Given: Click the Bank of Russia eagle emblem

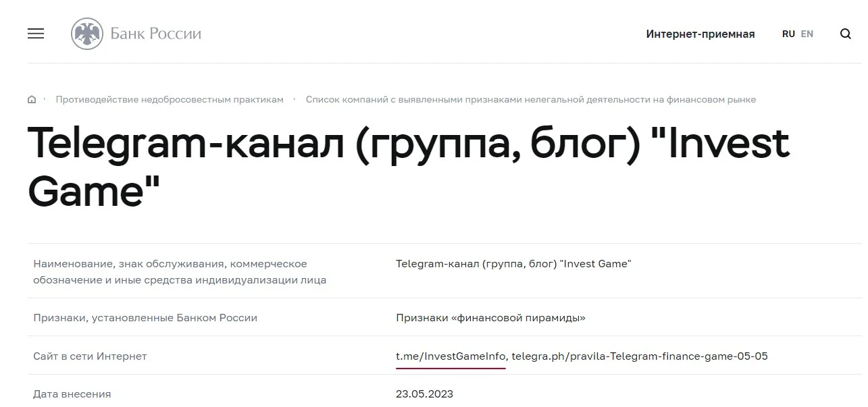Looking at the screenshot, I should pos(87,34).
